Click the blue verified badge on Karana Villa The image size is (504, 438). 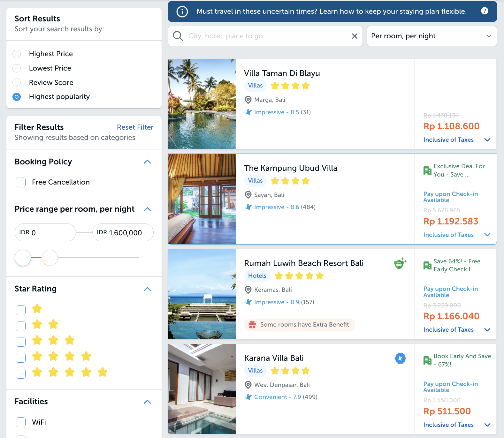[400, 358]
